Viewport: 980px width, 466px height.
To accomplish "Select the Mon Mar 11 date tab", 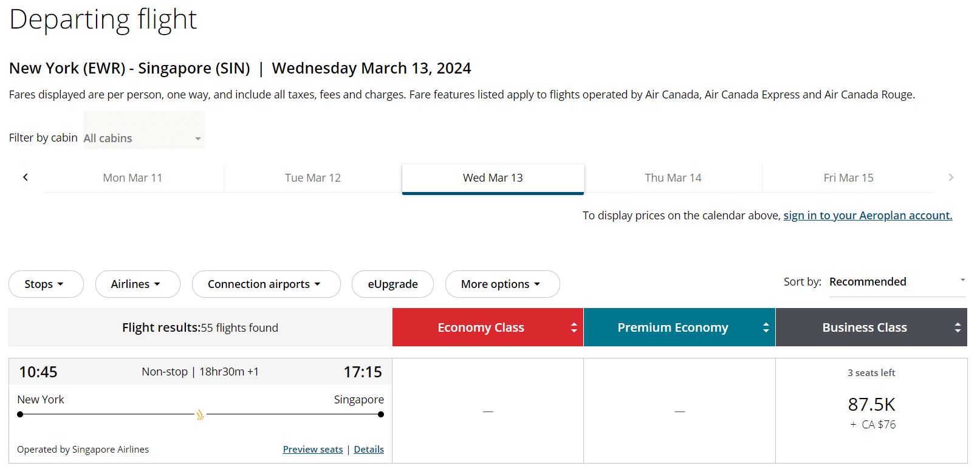I will pos(132,178).
